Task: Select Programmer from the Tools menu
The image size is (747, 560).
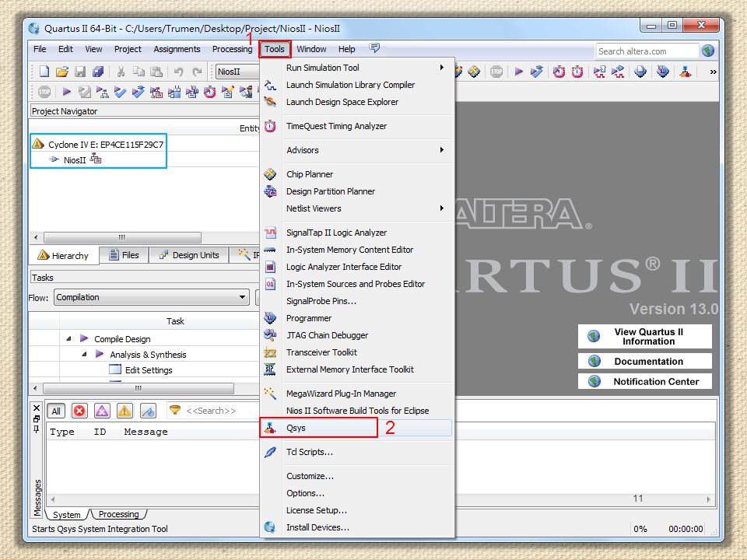Action: (356, 318)
